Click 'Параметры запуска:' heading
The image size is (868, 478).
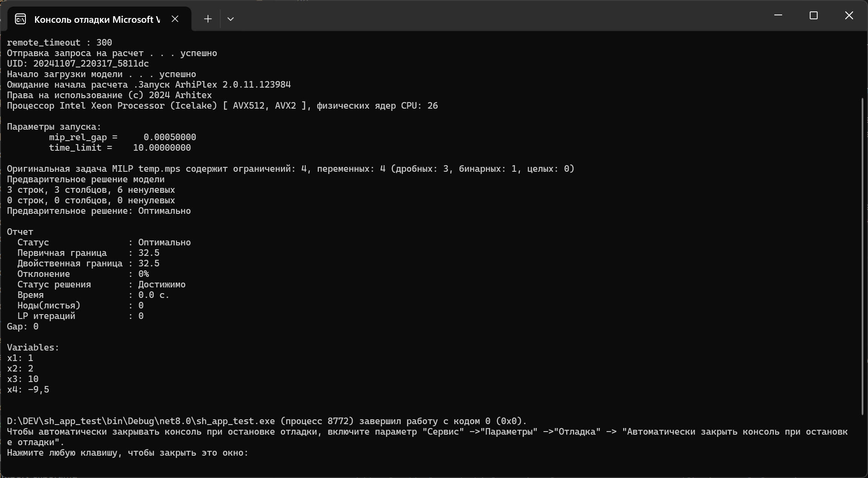54,127
